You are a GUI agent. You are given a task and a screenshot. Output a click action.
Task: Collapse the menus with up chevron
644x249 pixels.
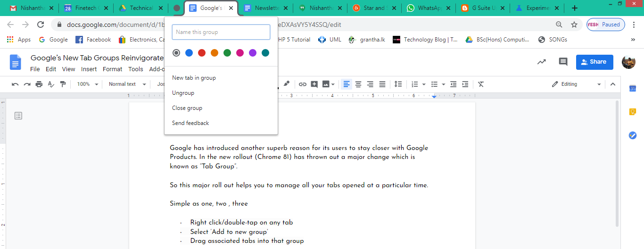pyautogui.click(x=613, y=84)
